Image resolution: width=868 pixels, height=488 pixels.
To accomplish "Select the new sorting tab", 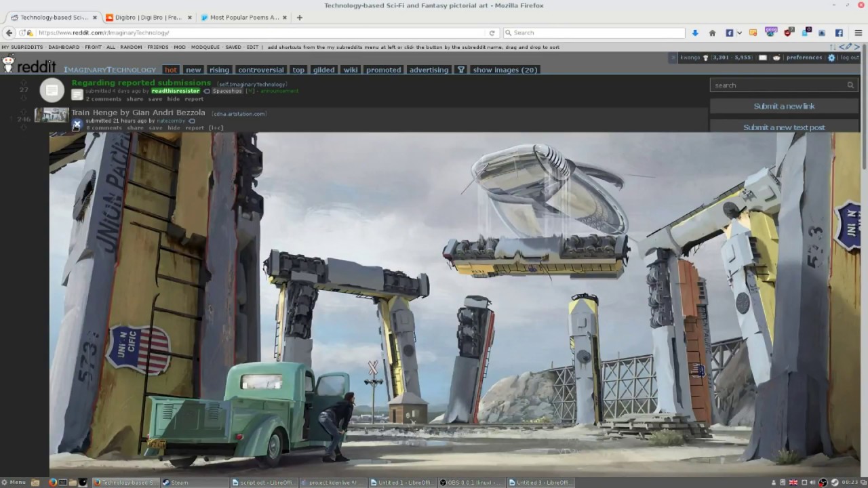I will 193,70.
